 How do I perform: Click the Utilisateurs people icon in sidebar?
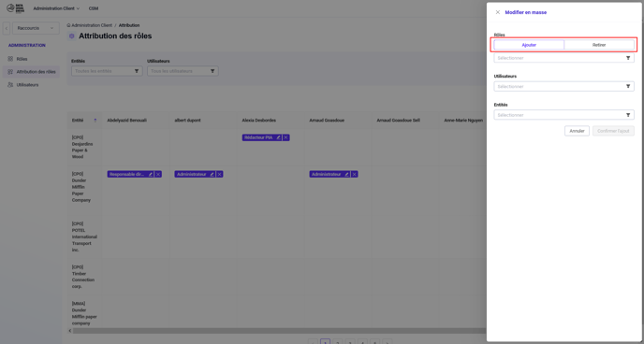coord(10,85)
